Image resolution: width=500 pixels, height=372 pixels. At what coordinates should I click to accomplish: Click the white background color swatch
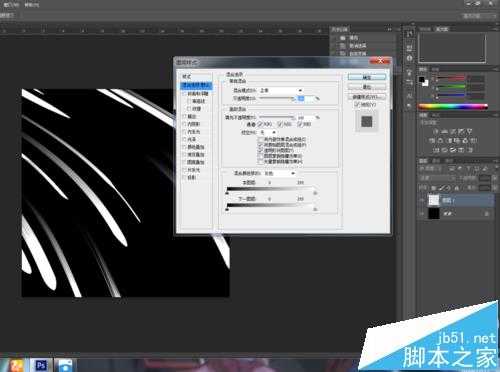425,83
